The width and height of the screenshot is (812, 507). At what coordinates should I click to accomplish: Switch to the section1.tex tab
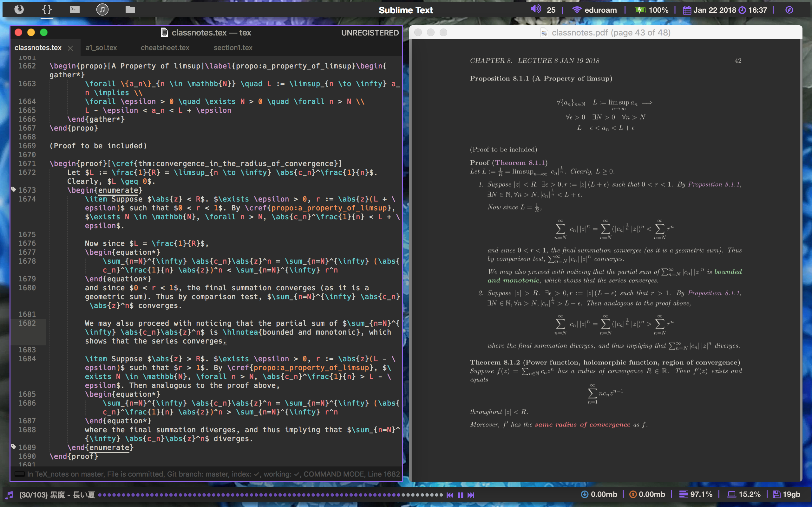(x=232, y=48)
